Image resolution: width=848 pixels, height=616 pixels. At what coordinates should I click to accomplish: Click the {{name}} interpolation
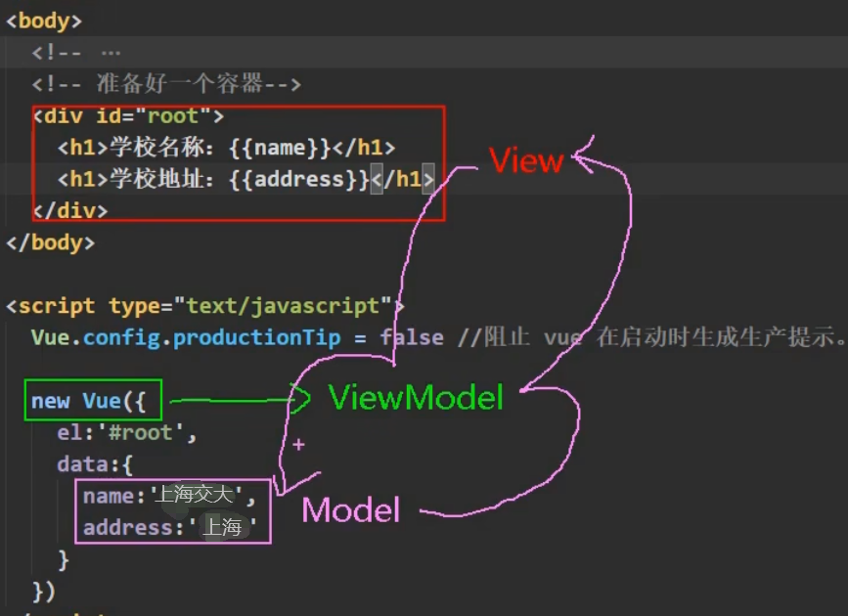[x=280, y=147]
